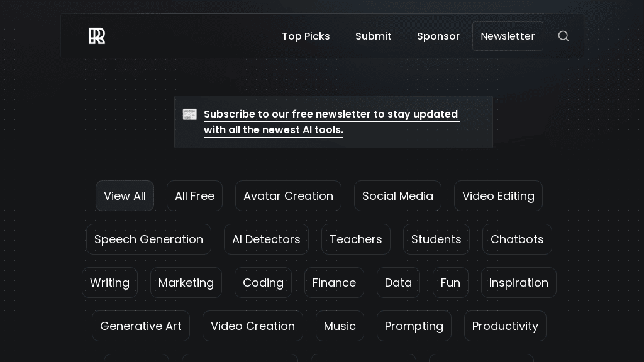Image resolution: width=644 pixels, height=362 pixels.
Task: Choose the Avatar Creation category
Action: [288, 196]
